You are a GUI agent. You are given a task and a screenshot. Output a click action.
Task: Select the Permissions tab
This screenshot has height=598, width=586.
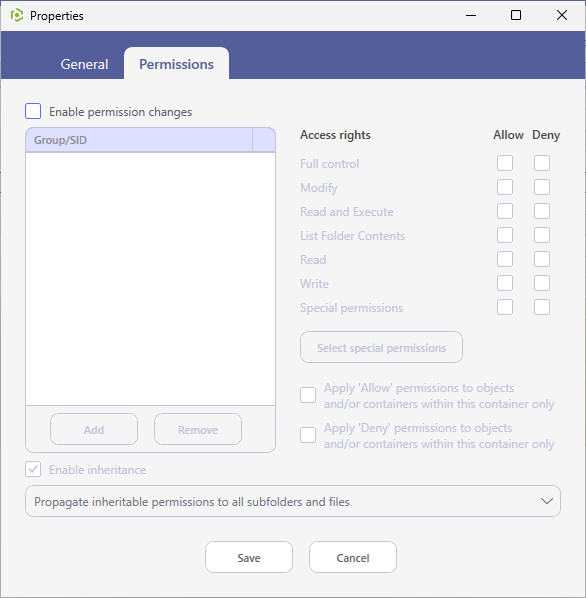[x=176, y=64]
